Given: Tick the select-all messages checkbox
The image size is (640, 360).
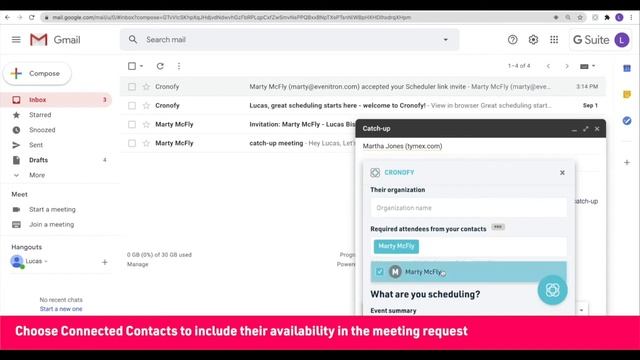Looking at the screenshot, I should pyautogui.click(x=132, y=66).
